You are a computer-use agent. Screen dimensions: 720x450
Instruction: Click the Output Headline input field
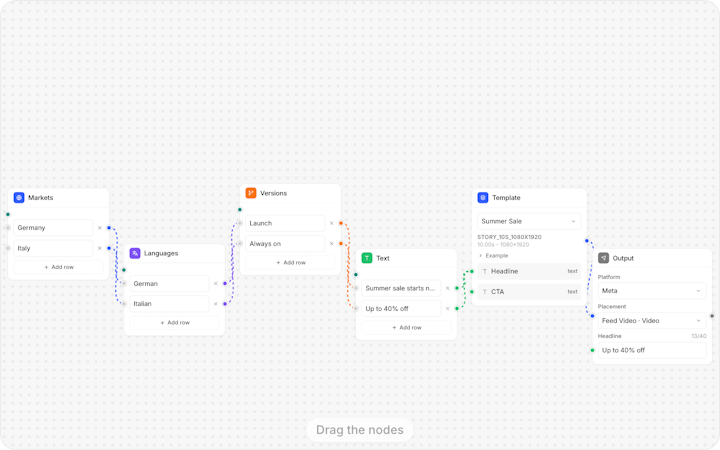pyautogui.click(x=652, y=350)
